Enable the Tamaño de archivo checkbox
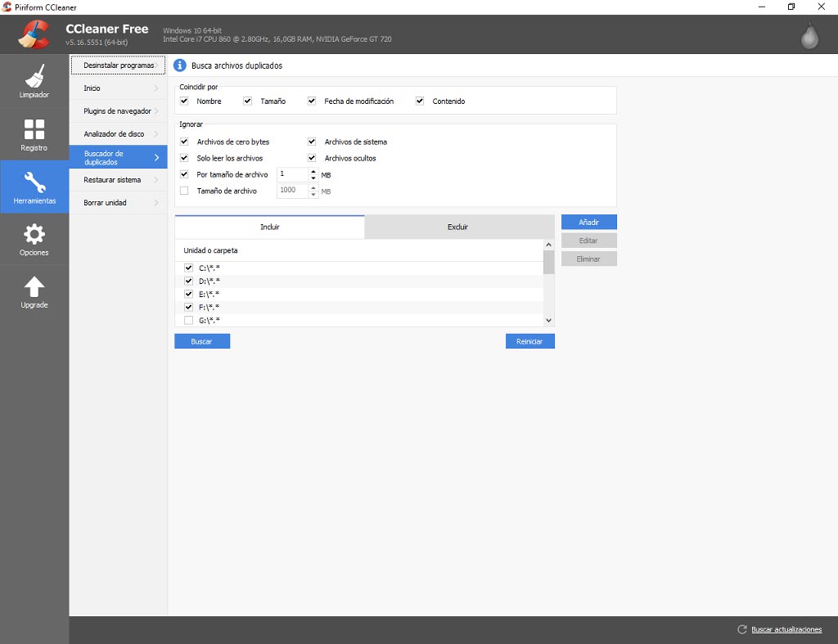The height and width of the screenshot is (644, 838). [184, 191]
